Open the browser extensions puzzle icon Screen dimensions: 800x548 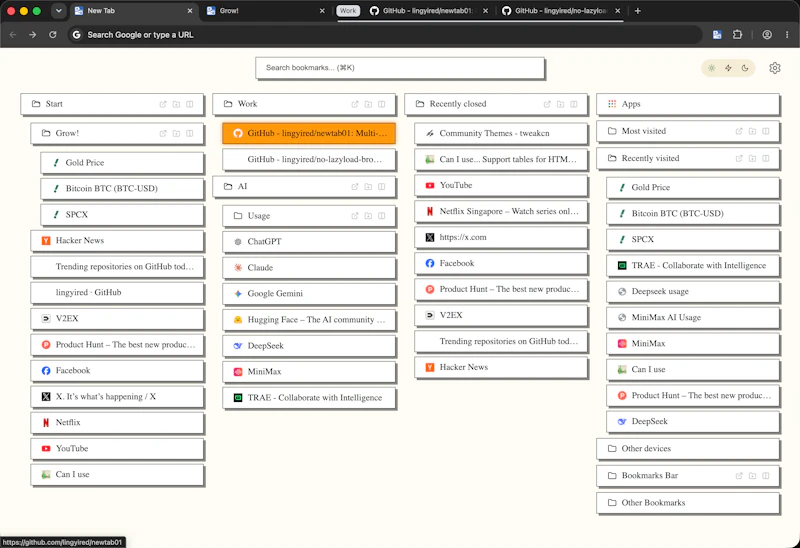[737, 35]
